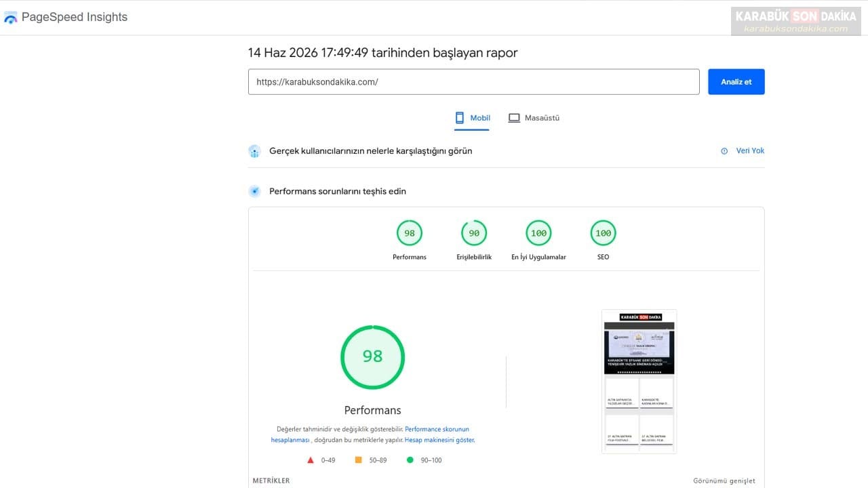Click the URL input field
Viewport: 868px width, 488px height.
pos(473,81)
